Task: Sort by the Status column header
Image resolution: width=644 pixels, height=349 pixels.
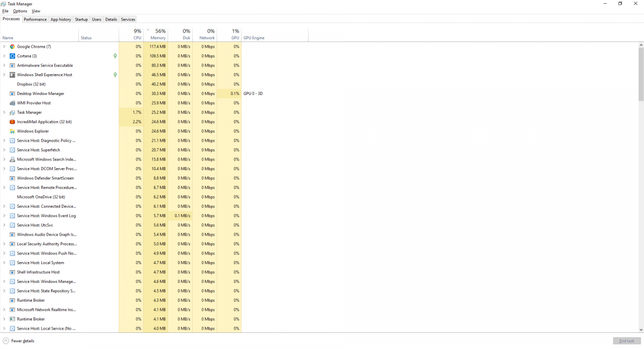Action: click(x=99, y=34)
